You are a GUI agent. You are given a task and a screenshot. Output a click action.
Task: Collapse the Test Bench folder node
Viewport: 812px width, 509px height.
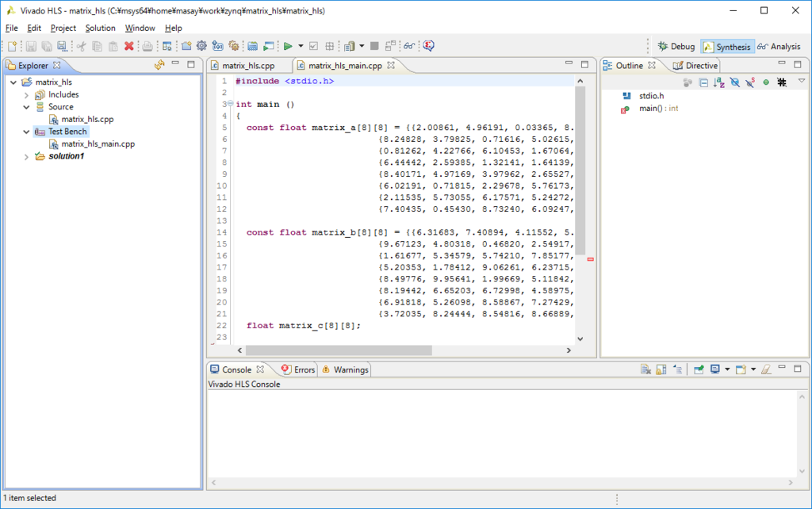[26, 132]
